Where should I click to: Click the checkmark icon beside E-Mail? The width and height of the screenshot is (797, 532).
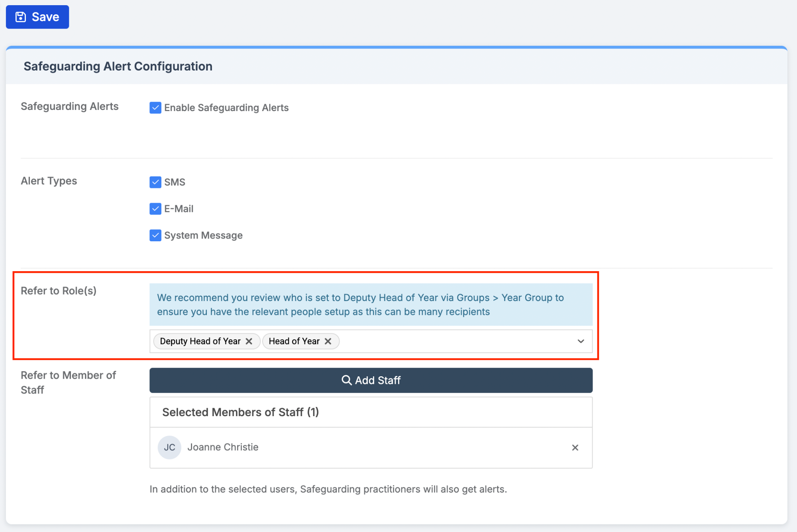coord(155,209)
